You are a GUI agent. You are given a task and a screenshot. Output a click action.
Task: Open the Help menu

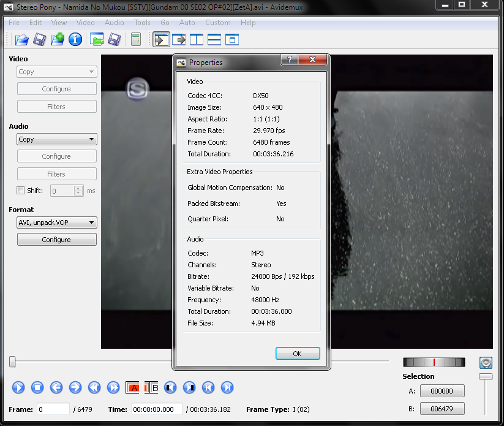(248, 23)
